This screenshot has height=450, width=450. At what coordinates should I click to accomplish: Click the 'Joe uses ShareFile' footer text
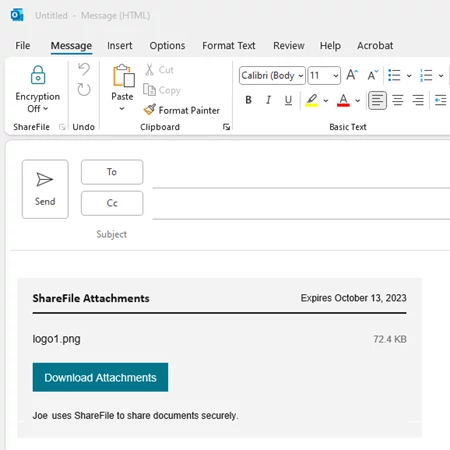[135, 415]
